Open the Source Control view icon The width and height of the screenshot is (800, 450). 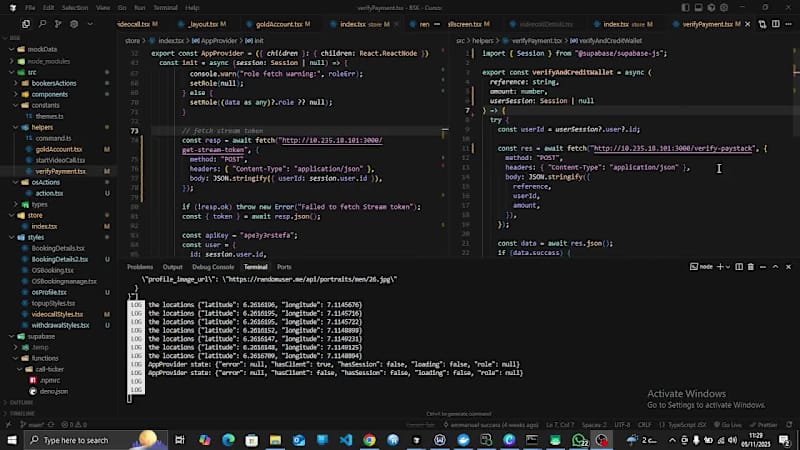tap(58, 24)
